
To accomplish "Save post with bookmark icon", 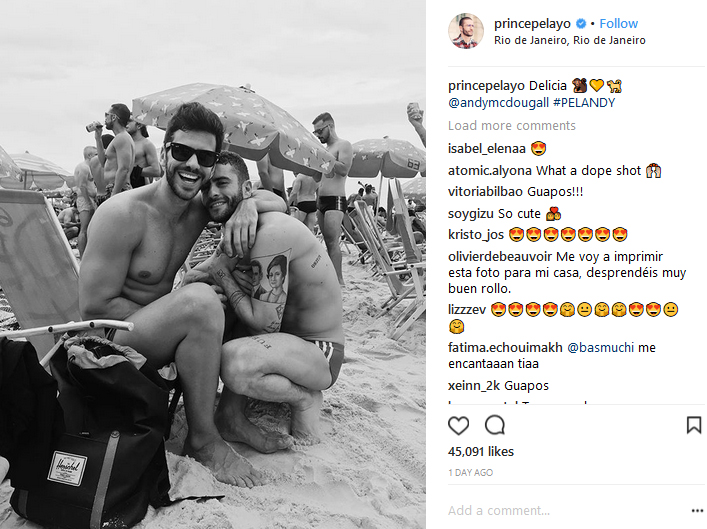I will (x=693, y=425).
